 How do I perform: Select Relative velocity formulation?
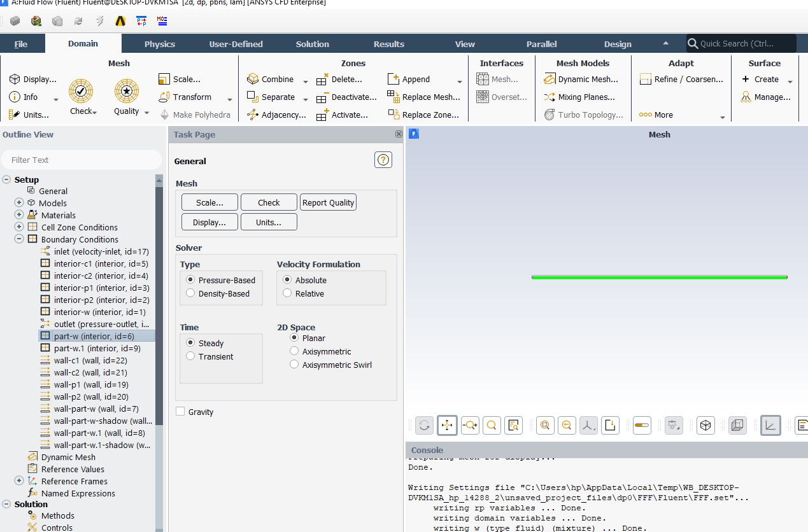pos(287,293)
